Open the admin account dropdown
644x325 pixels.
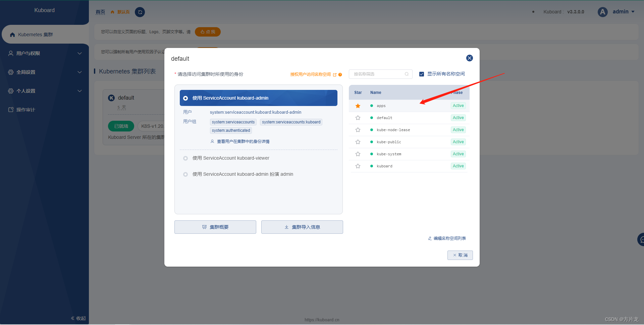coord(621,11)
